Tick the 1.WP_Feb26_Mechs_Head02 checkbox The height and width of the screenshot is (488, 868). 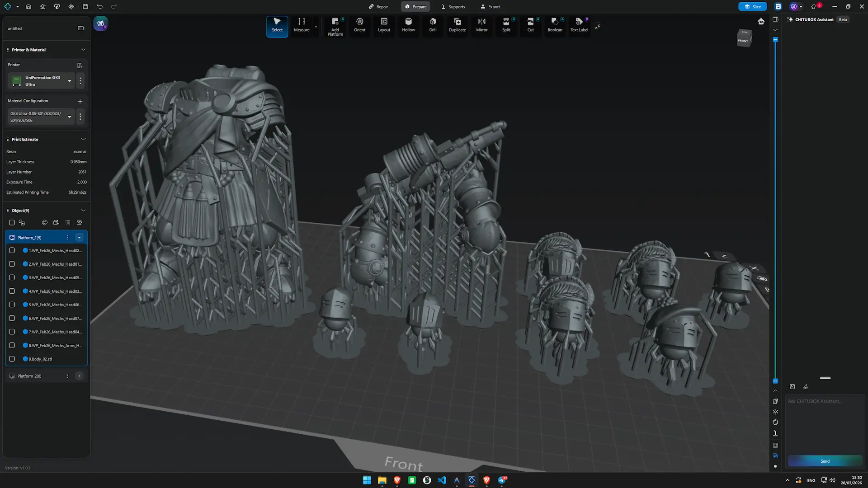point(12,250)
